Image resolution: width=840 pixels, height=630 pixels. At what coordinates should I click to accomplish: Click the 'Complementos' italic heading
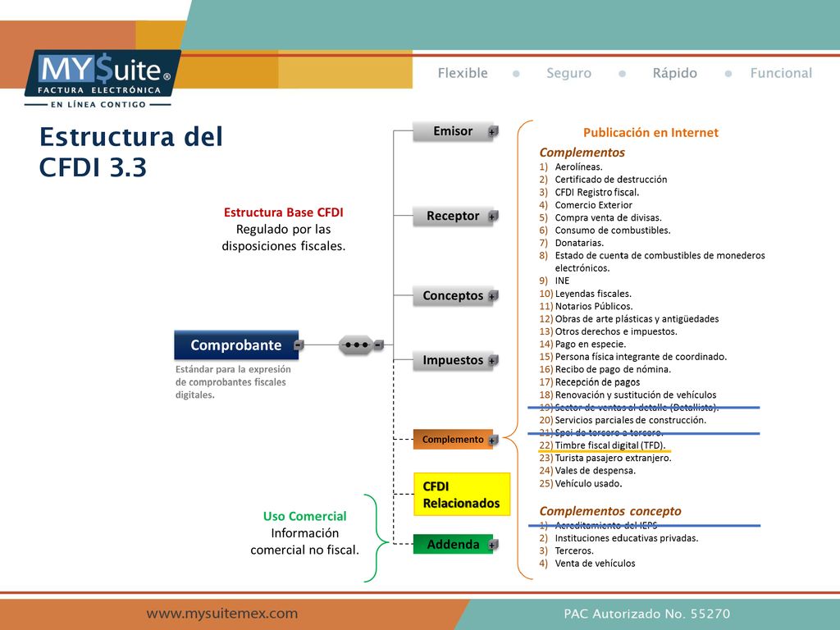pos(582,153)
